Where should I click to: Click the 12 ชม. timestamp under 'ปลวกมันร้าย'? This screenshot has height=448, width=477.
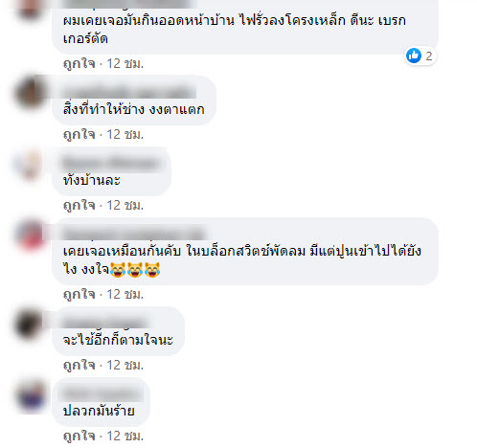tap(125, 437)
